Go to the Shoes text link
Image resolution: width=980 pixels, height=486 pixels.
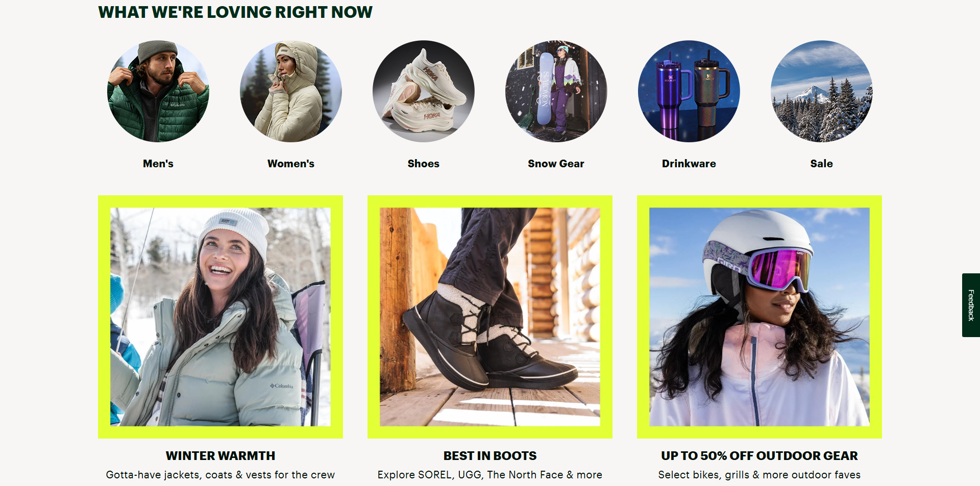pos(424,164)
